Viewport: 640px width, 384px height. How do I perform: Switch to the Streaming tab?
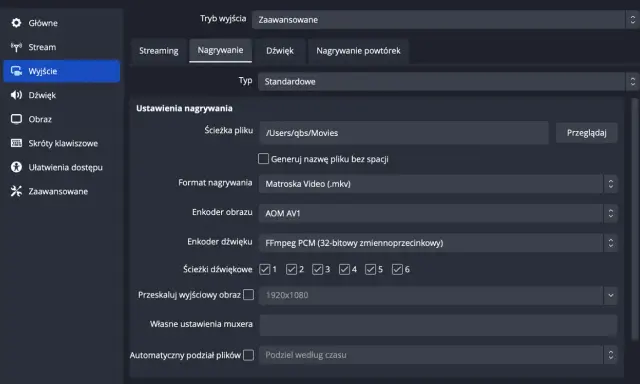pyautogui.click(x=159, y=51)
